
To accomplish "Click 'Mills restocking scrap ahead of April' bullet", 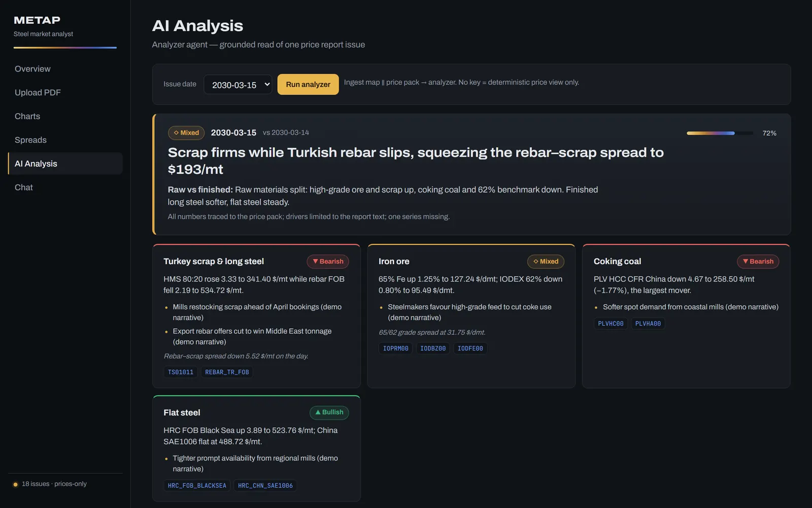I will [257, 312].
